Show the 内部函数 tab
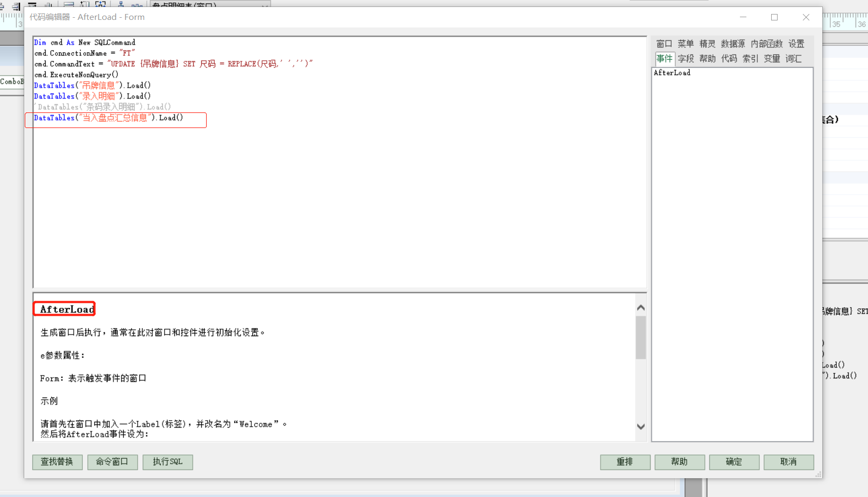This screenshot has height=497, width=868. pyautogui.click(x=766, y=44)
